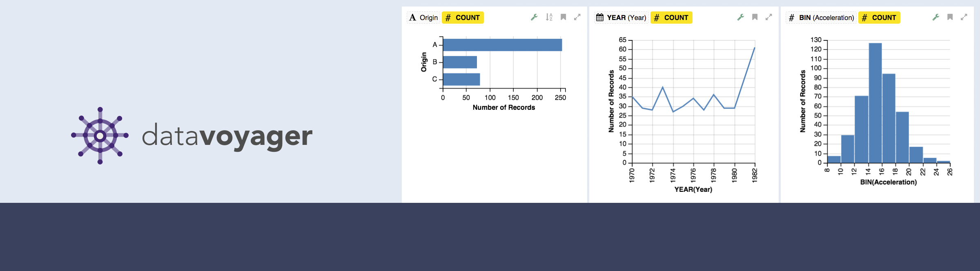Expand the YEAR line chart to full view
Viewport: 980px width, 271px height.
[768, 17]
